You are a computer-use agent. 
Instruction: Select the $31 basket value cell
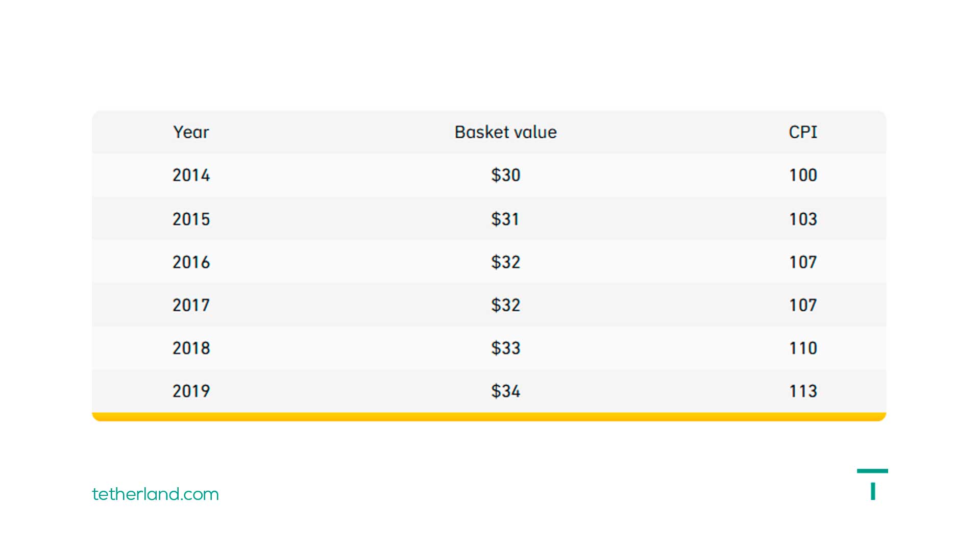[505, 219]
